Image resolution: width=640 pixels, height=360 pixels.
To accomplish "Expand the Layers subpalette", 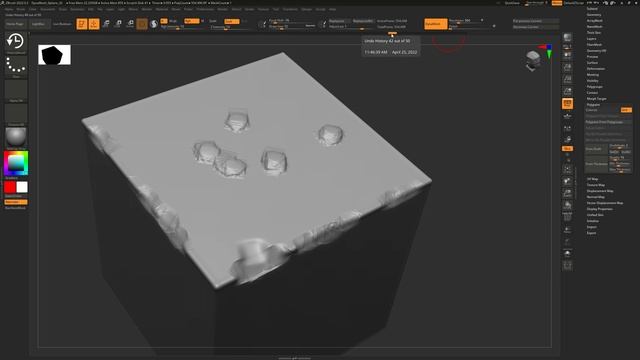I will click(x=591, y=39).
